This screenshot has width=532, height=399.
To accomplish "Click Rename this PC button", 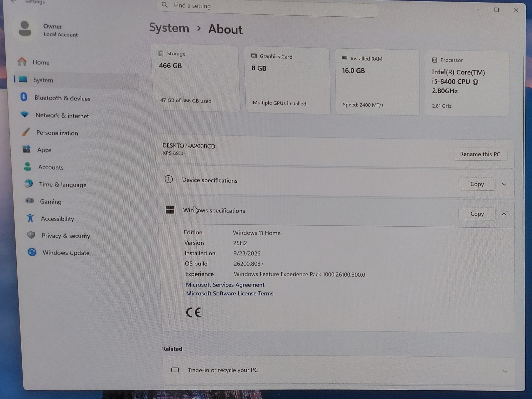I will [480, 154].
